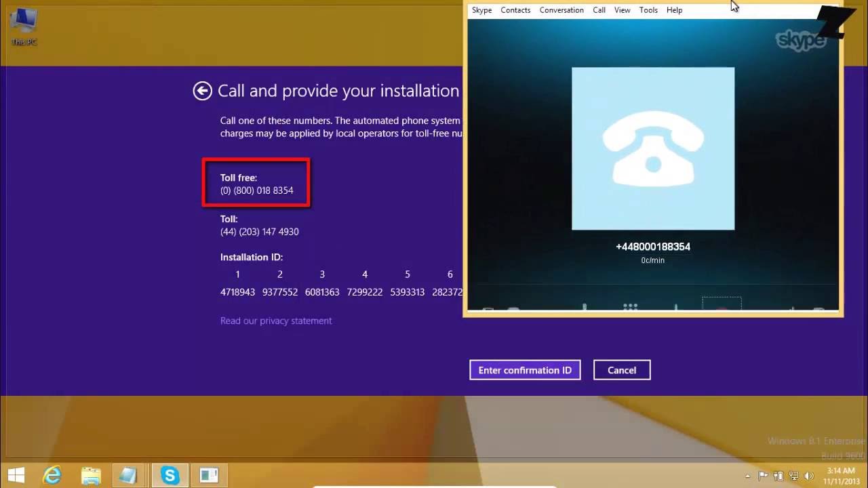Switch to Skype via its taskbar icon
The width and height of the screenshot is (868, 488).
point(170,475)
